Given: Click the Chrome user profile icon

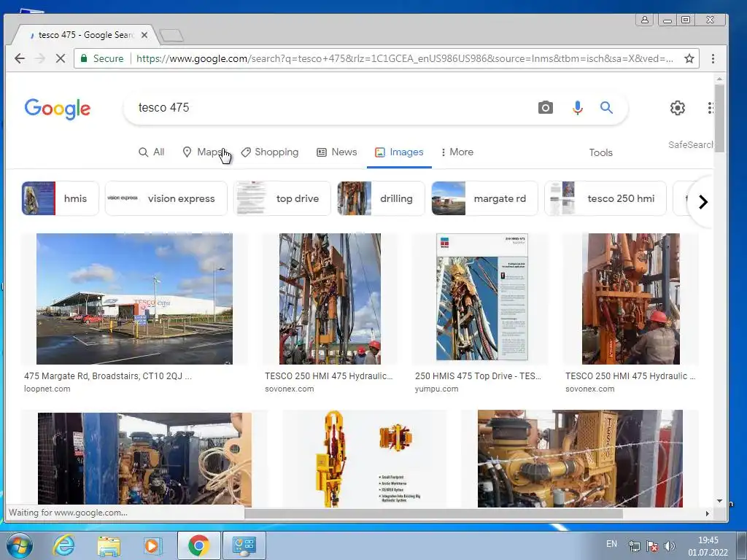Looking at the screenshot, I should 645,20.
